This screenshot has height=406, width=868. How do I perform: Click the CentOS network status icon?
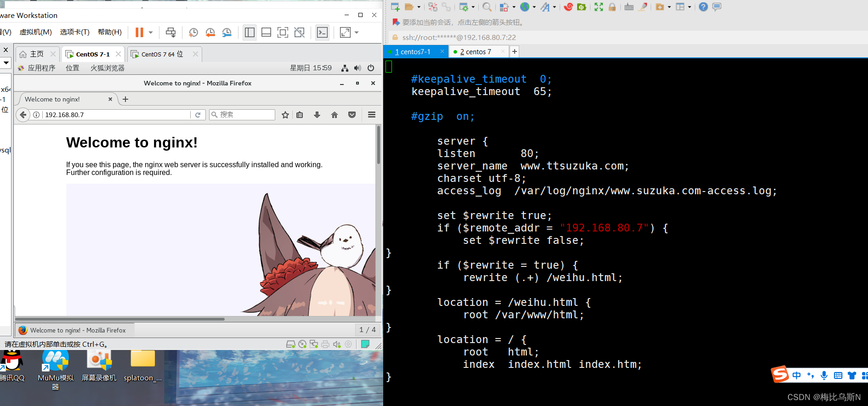point(345,68)
